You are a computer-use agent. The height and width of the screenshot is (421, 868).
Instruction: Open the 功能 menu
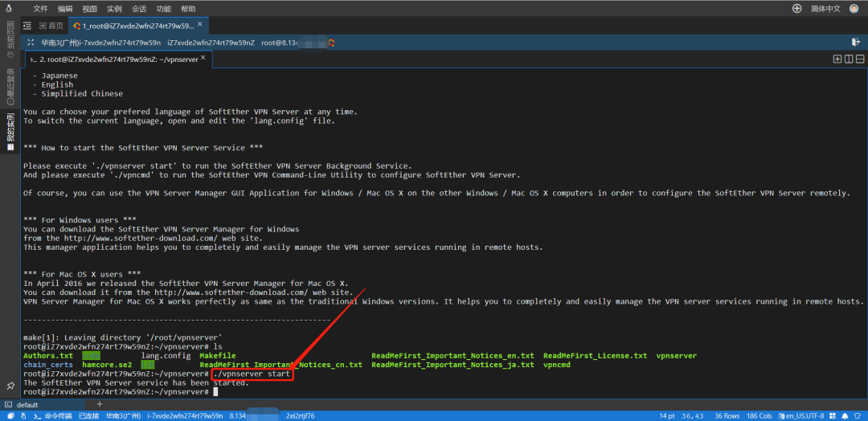point(164,9)
